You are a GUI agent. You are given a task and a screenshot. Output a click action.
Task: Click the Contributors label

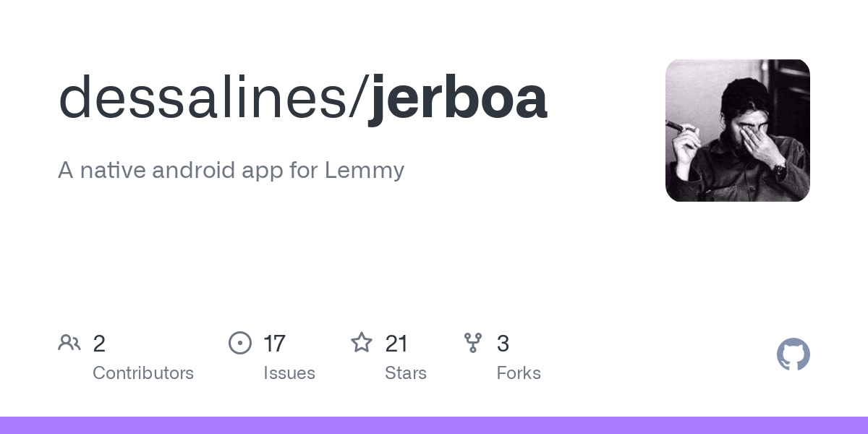143,373
